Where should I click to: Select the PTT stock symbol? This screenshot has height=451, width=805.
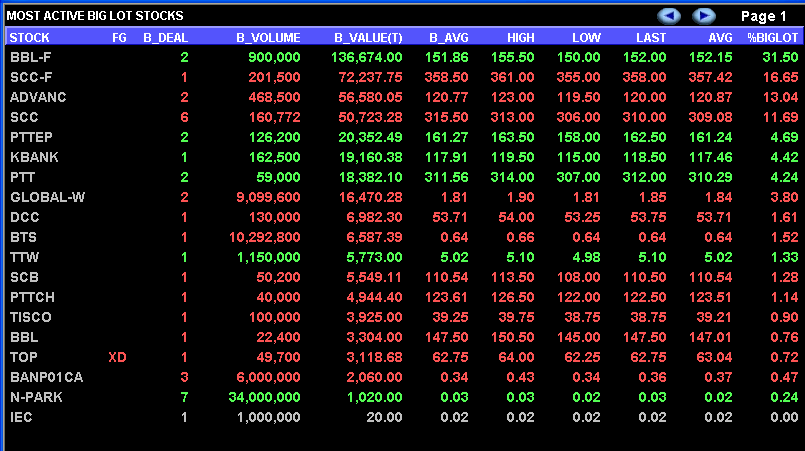[x=23, y=177]
